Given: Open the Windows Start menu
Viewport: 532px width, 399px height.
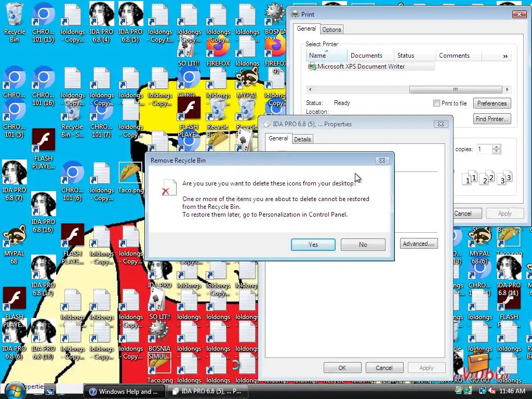Looking at the screenshot, I should [x=15, y=390].
